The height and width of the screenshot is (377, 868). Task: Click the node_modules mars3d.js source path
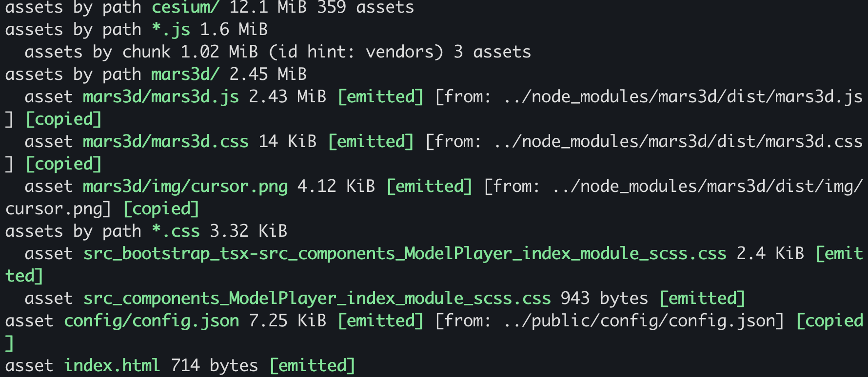[x=683, y=97]
